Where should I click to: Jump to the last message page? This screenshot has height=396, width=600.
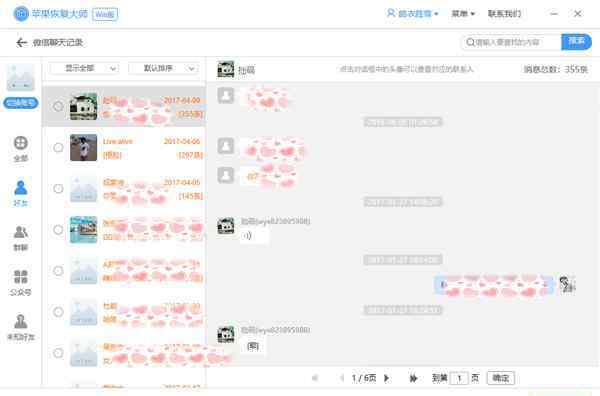click(413, 378)
